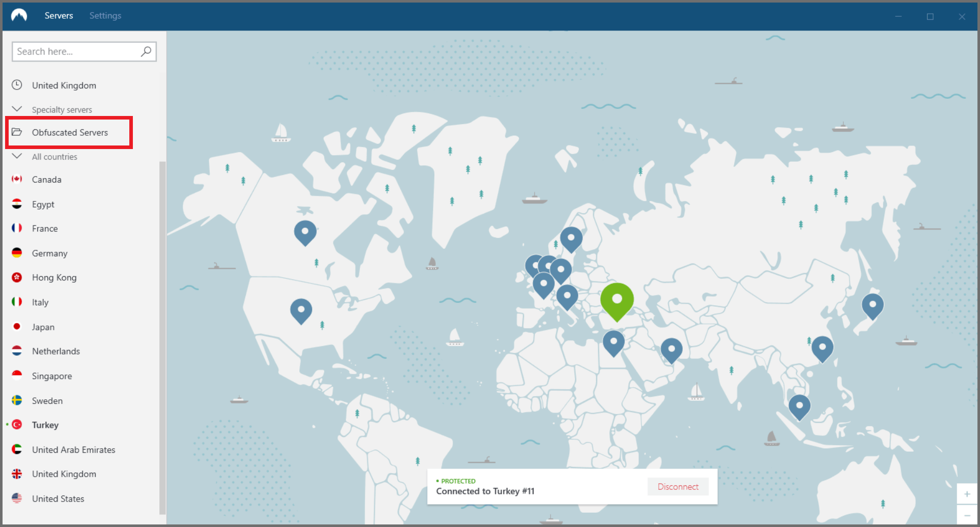Viewport: 980px width, 527px height.
Task: Click the Italy map pin
Action: click(567, 297)
